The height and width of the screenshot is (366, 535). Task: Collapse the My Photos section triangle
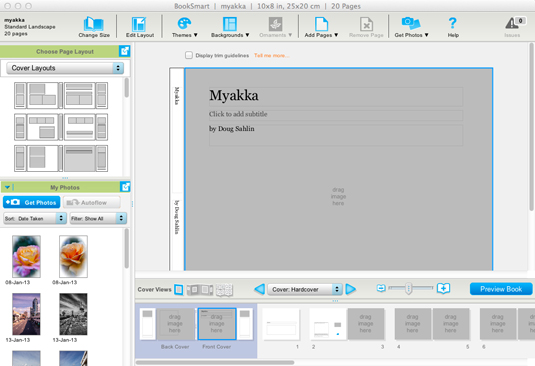7,187
